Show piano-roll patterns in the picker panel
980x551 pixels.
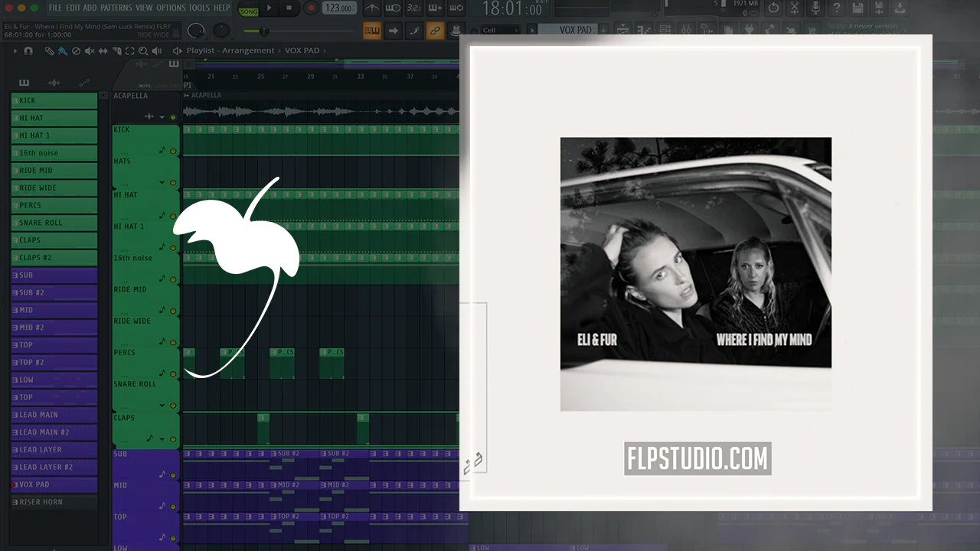pos(24,83)
